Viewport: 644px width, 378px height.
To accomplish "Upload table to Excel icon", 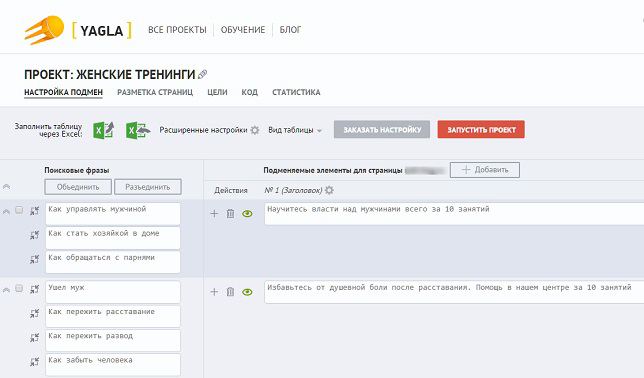I will point(103,130).
